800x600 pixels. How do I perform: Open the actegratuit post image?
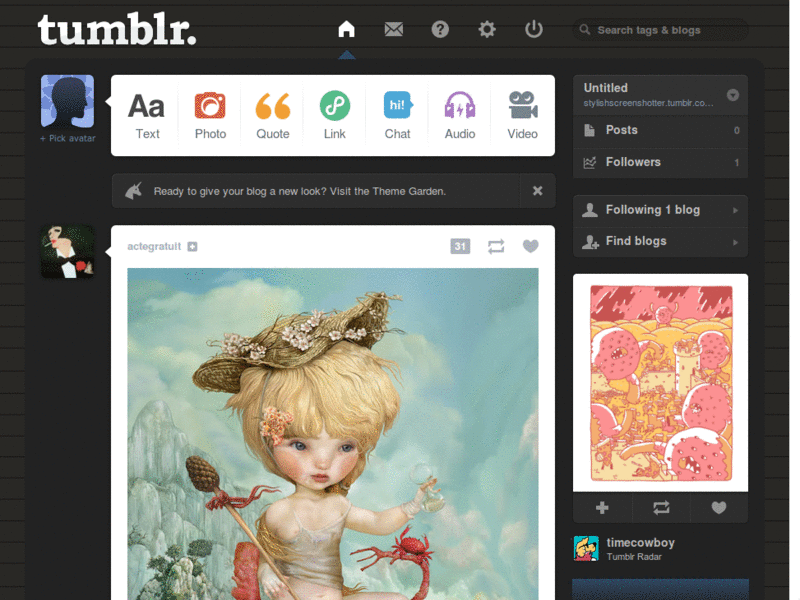point(333,434)
